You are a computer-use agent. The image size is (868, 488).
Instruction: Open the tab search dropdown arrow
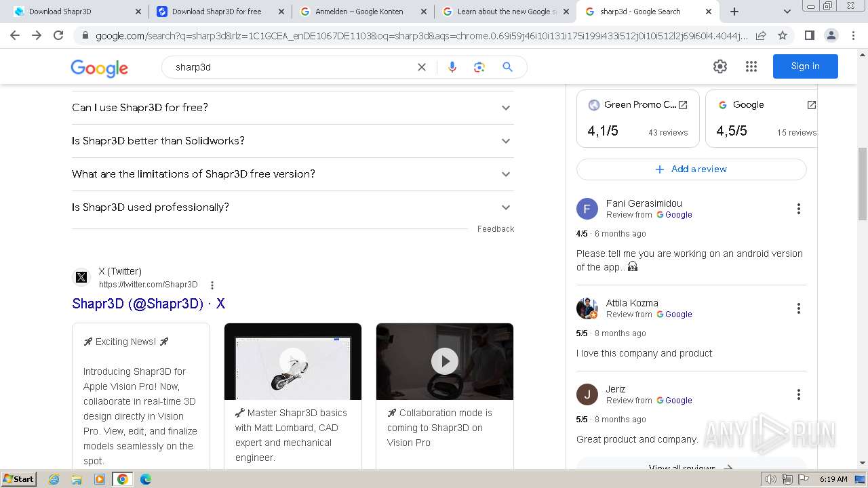pyautogui.click(x=787, y=12)
